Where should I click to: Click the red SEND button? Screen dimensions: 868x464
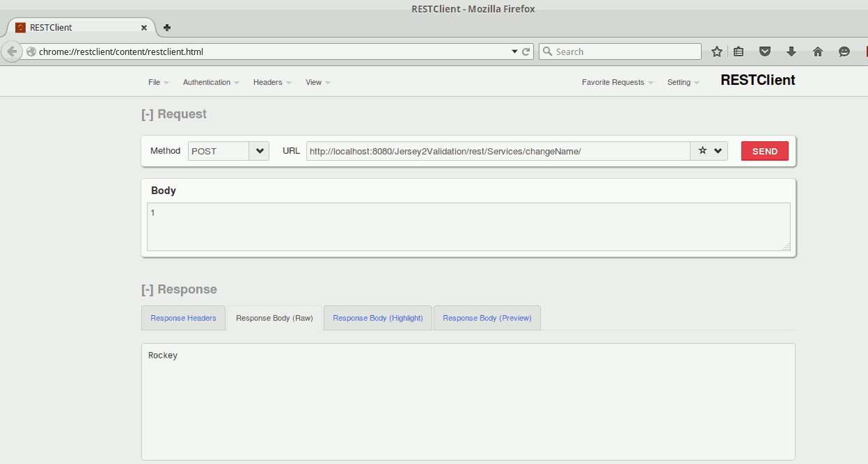click(765, 151)
